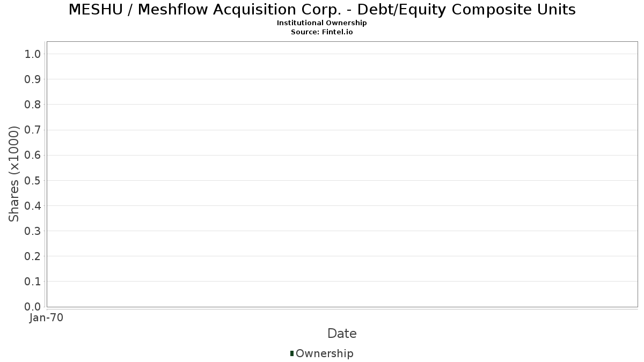Click the 0.9 y-axis tick label
Screen dimensions: 644x362
point(33,79)
